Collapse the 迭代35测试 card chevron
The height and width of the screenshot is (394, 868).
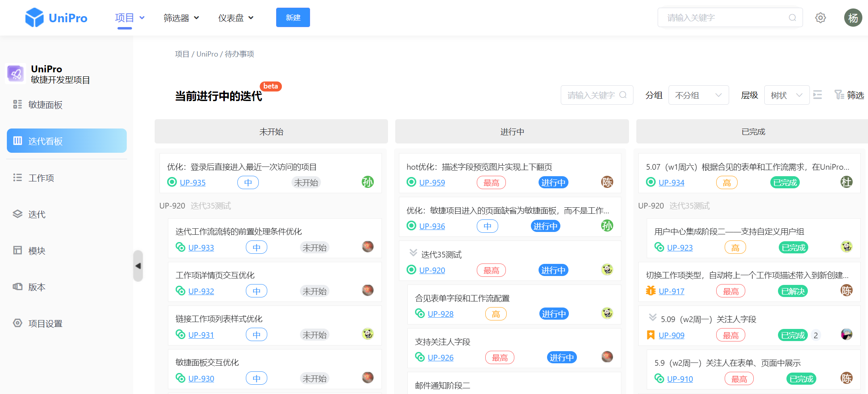413,253
